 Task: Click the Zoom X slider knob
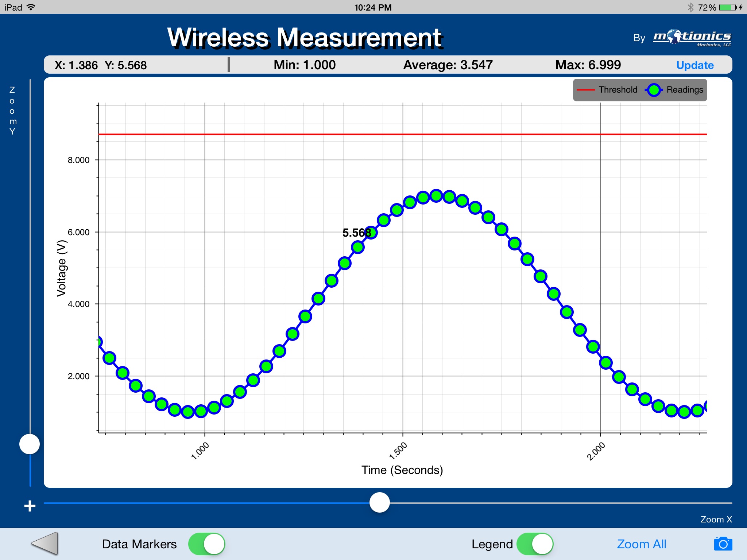379,502
